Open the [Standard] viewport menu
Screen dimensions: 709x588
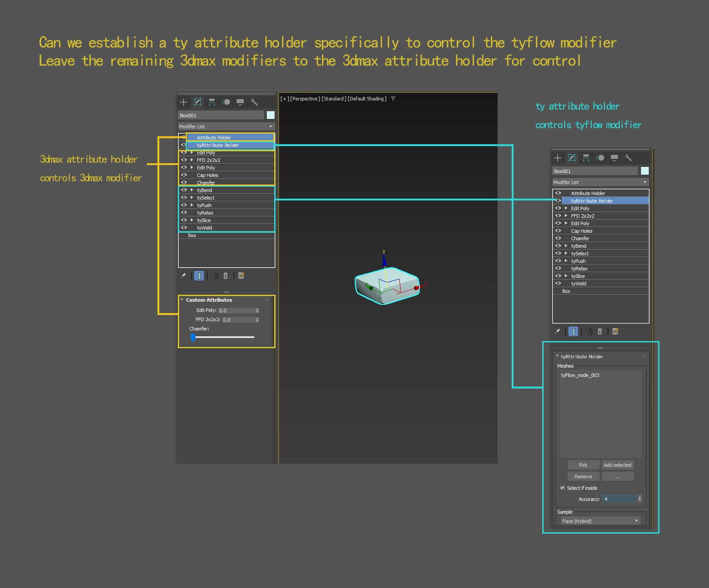click(x=334, y=99)
